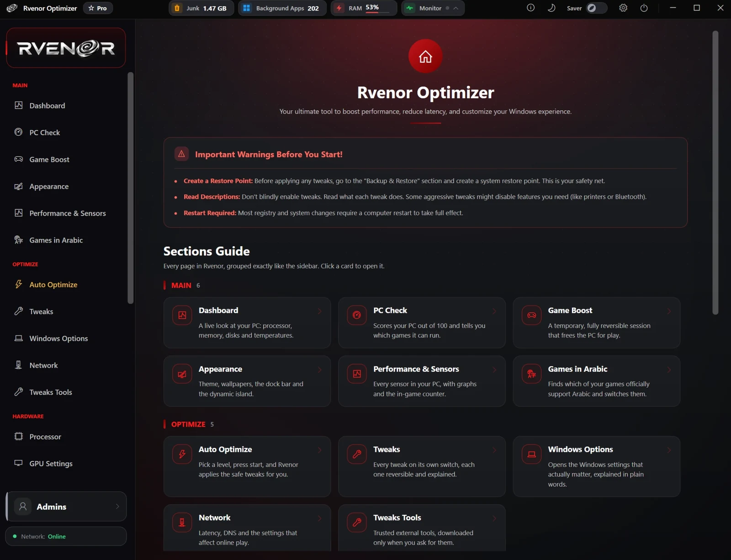
Task: Click the RAM 53% indicator
Action: tap(364, 8)
